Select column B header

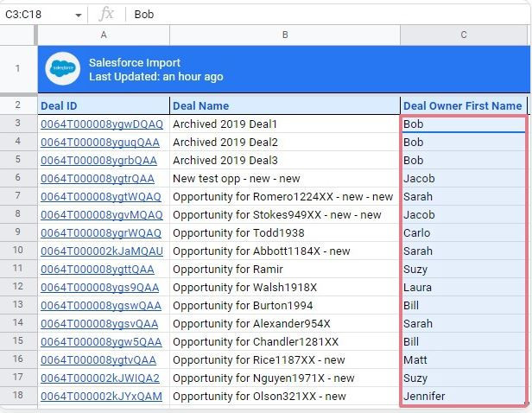[x=285, y=35]
